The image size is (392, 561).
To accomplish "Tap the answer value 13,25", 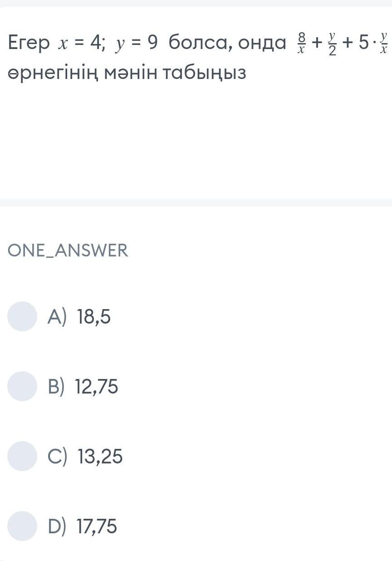I will click(x=100, y=457).
